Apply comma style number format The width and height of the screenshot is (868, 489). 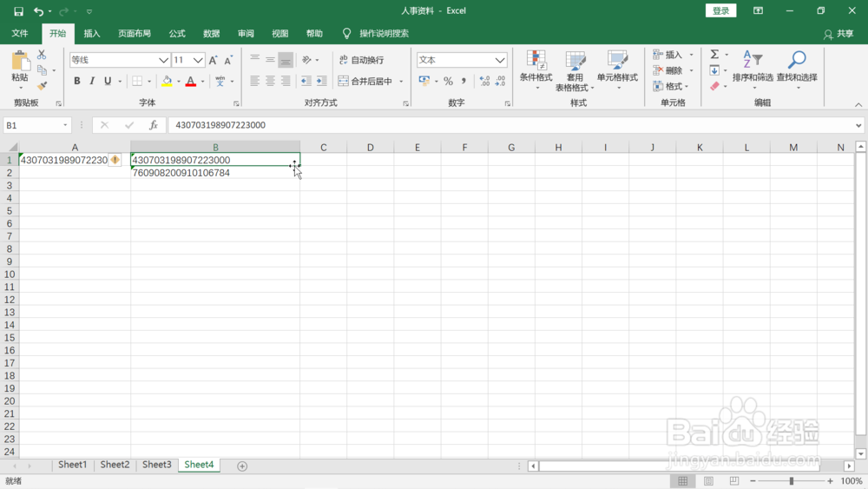click(x=464, y=82)
